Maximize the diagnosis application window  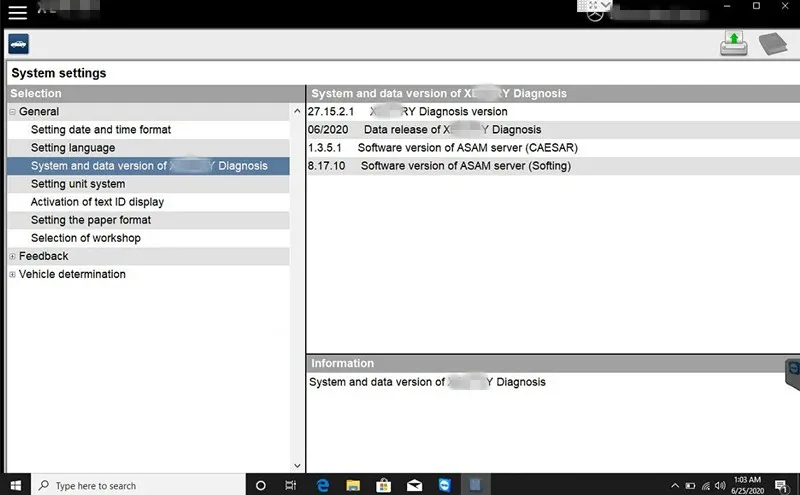[756, 6]
